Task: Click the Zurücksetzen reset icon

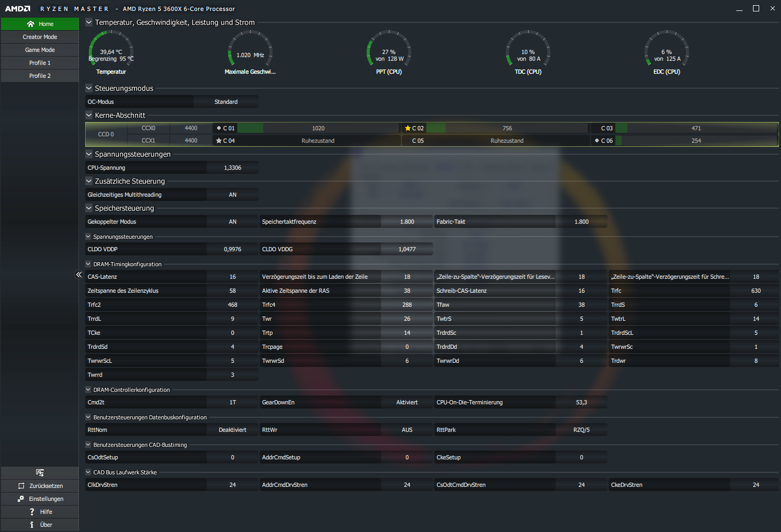Action: [21, 486]
